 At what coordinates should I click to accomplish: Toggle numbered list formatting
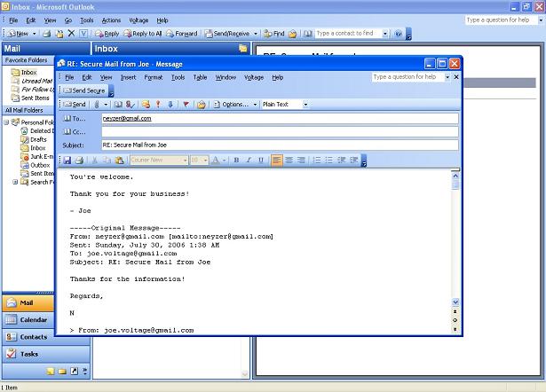pyautogui.click(x=317, y=160)
